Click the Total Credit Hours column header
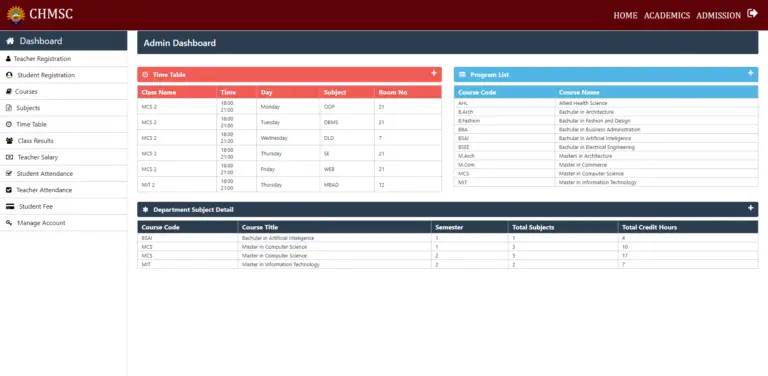This screenshot has height=376, width=768. 688,227
